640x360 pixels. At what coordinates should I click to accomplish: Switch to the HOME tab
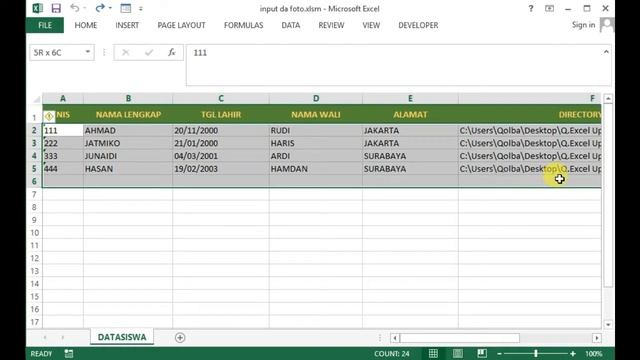[86, 25]
